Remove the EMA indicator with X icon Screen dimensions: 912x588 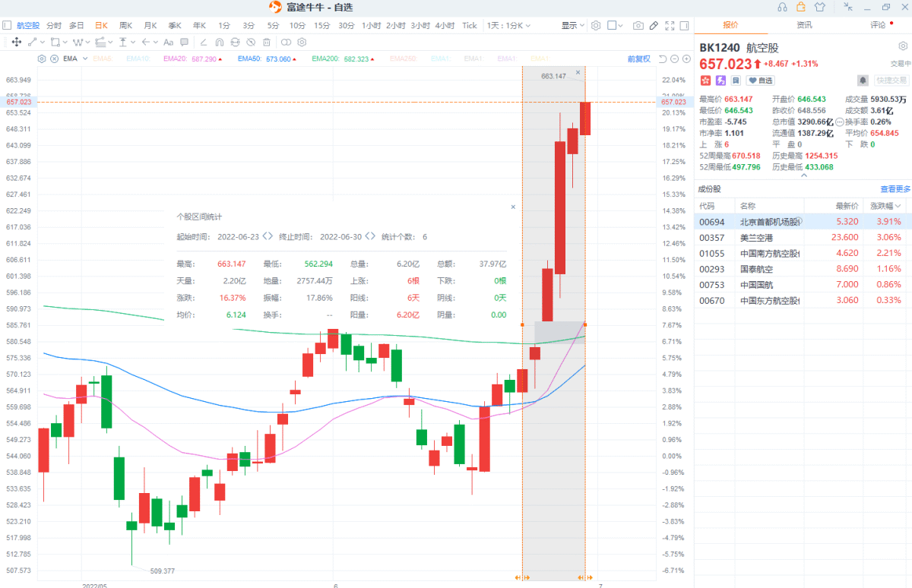(x=54, y=58)
